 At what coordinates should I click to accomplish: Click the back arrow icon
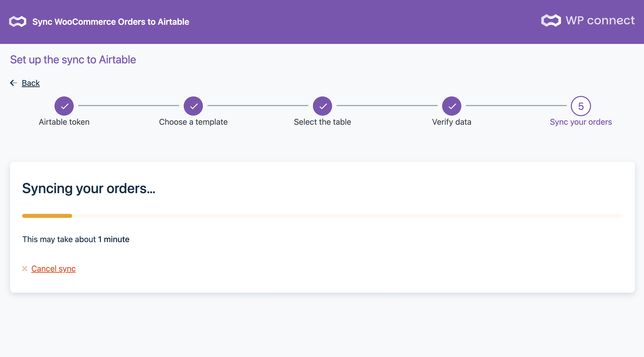point(14,83)
